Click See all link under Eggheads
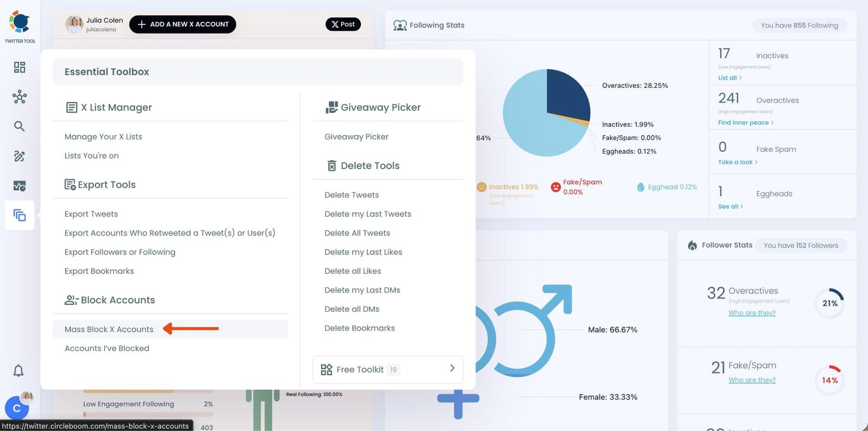 [x=731, y=207]
